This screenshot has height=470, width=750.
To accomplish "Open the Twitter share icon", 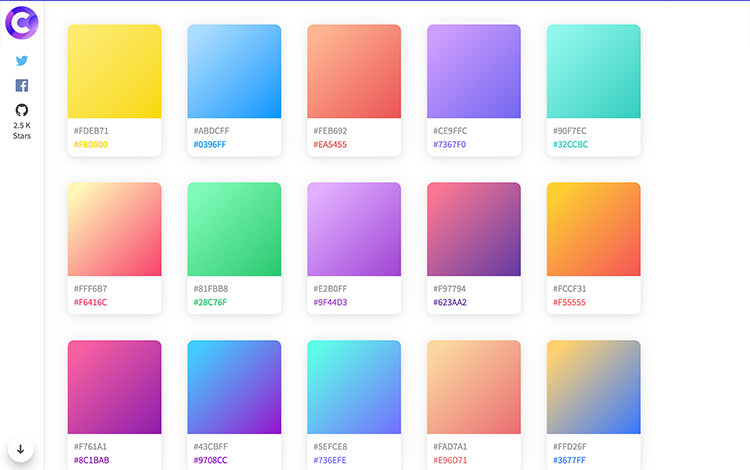I will coord(21,60).
